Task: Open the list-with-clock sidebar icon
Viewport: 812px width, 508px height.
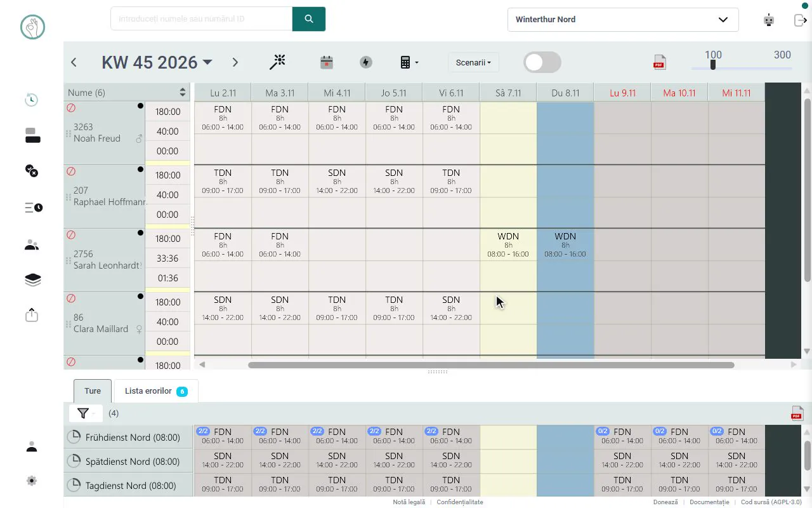Action: pos(33,207)
